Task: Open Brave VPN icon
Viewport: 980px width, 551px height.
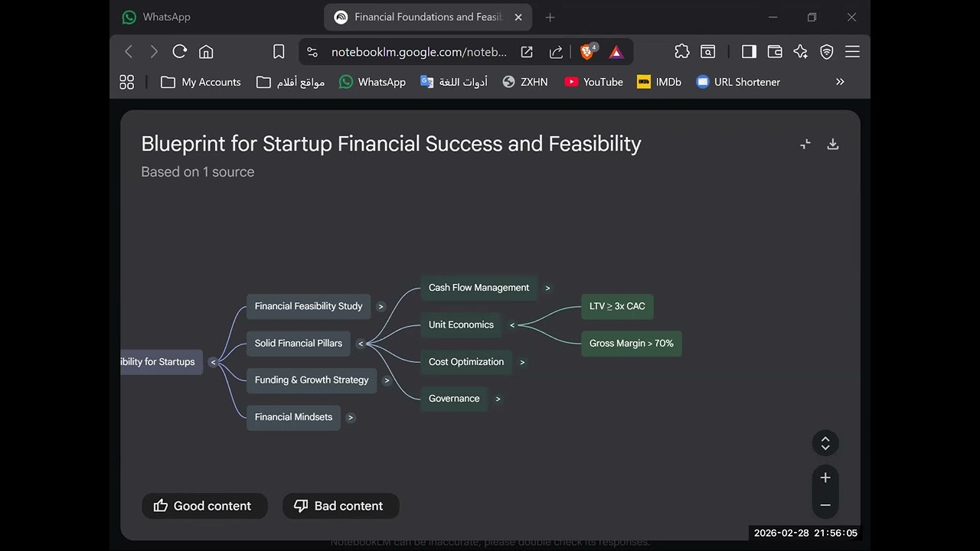Action: click(827, 51)
